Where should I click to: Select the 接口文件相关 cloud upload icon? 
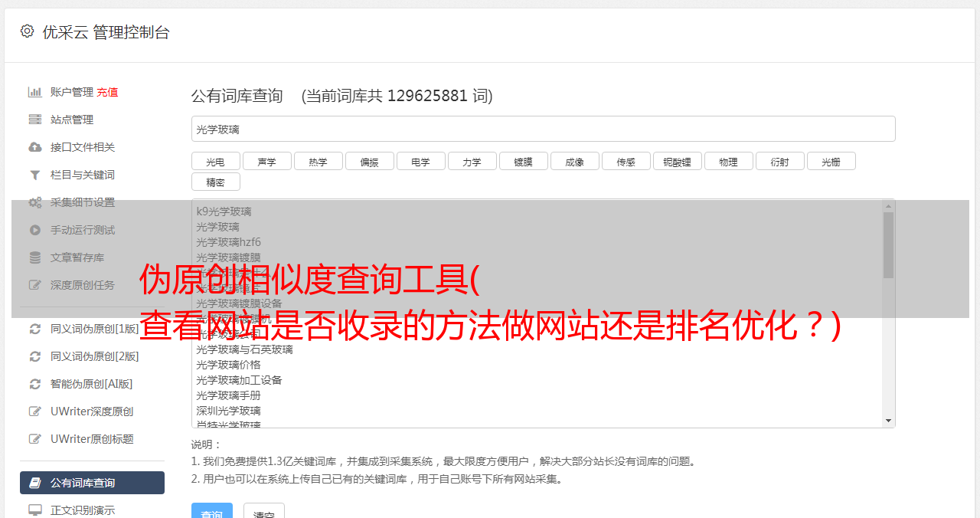click(x=34, y=147)
